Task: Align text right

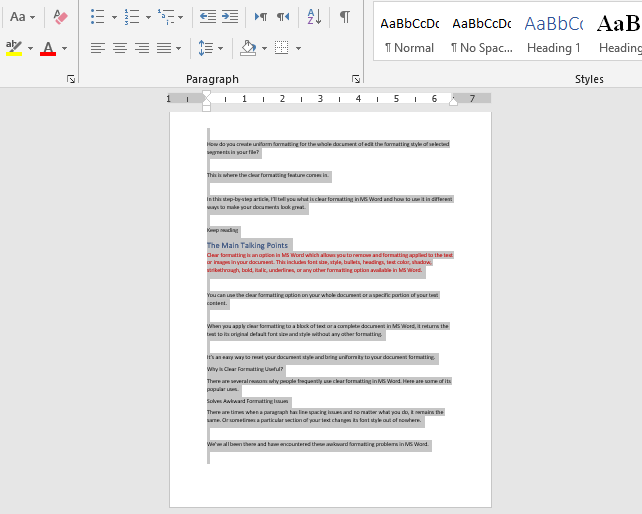Action: 142,48
